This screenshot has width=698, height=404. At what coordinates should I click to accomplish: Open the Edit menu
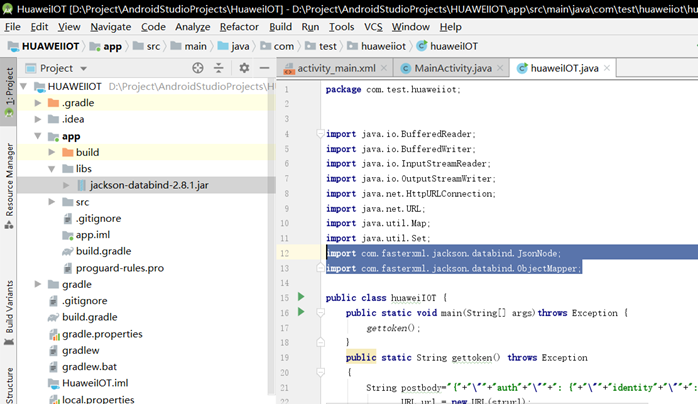point(39,27)
